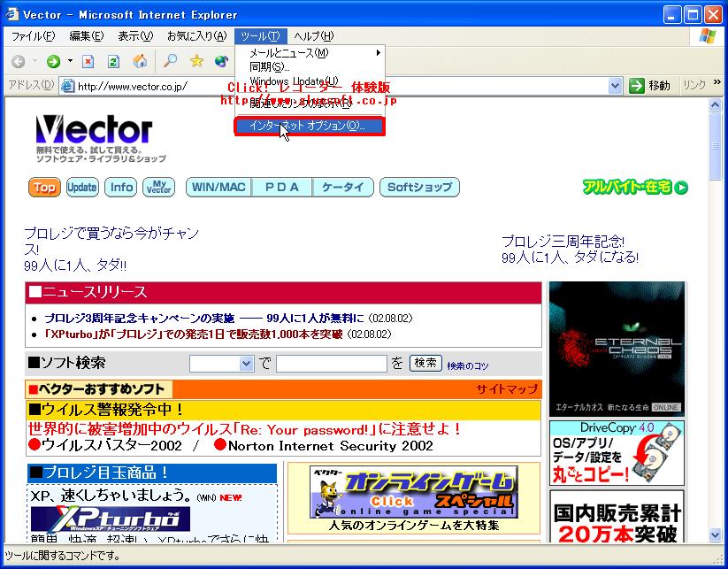This screenshot has height=569, width=728.
Task: Click the リンク links bar label
Action: (x=694, y=85)
